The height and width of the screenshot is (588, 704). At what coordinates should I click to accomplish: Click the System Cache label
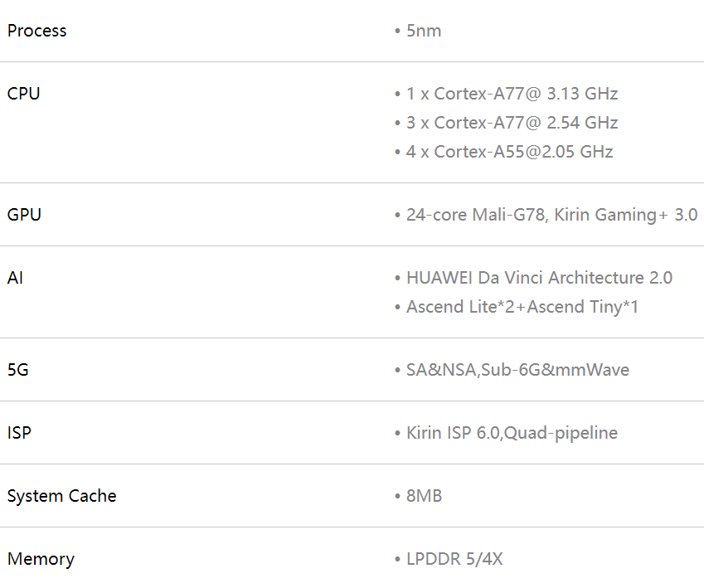(x=61, y=496)
